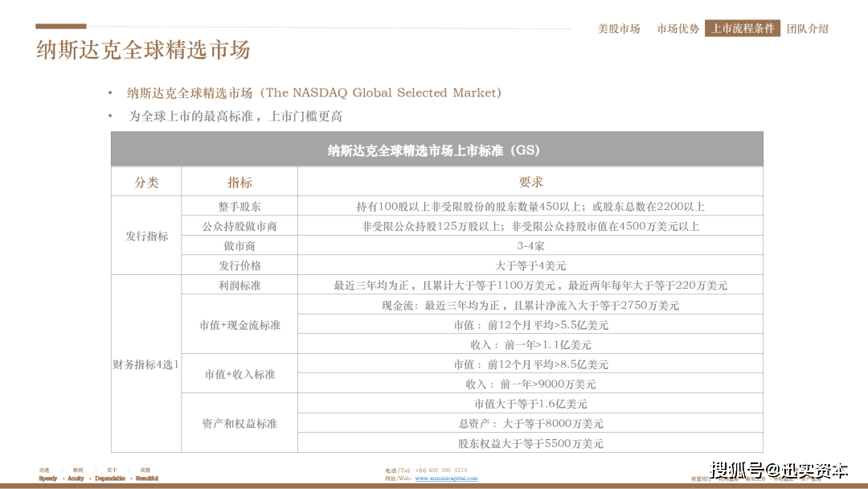Viewport: 868px width, 489px height.
Task: Click the requirement 累计大于等于1100万美元
Action: click(530, 286)
